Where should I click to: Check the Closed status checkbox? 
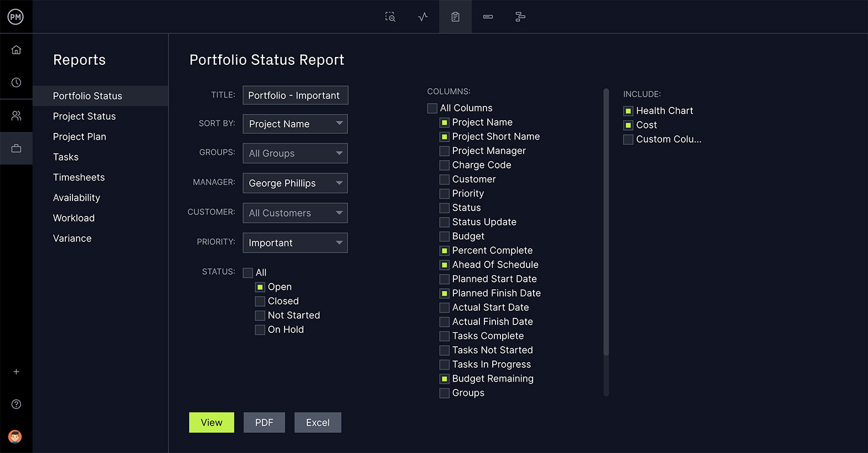pos(260,301)
